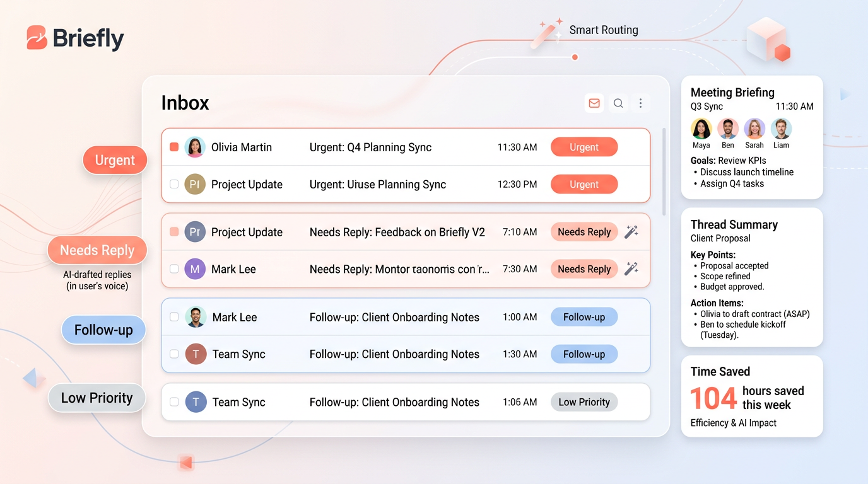
Task: Click the Urgent tag on Olivia Martin's email
Action: pyautogui.click(x=584, y=147)
